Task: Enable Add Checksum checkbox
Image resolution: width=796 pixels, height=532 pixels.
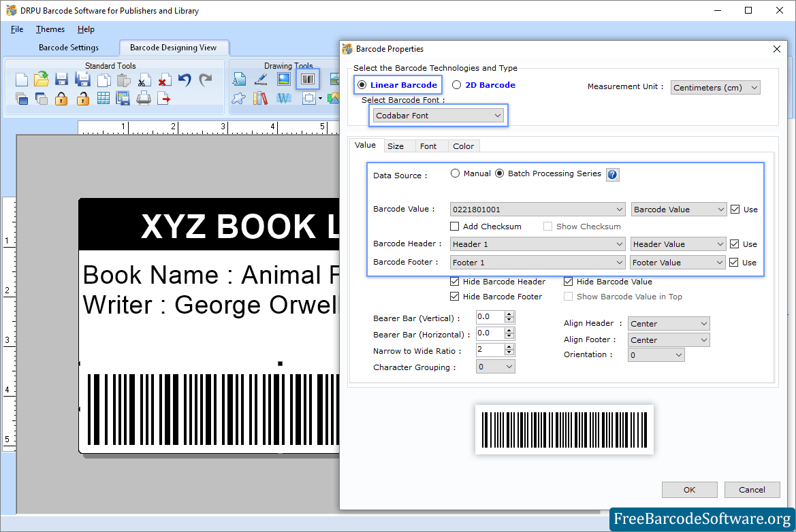Action: click(454, 226)
